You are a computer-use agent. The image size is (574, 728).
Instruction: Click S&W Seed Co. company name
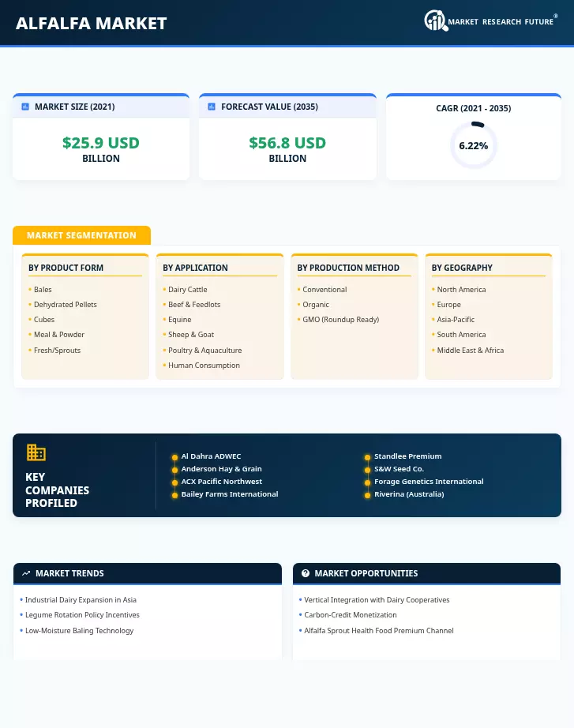[x=399, y=469]
